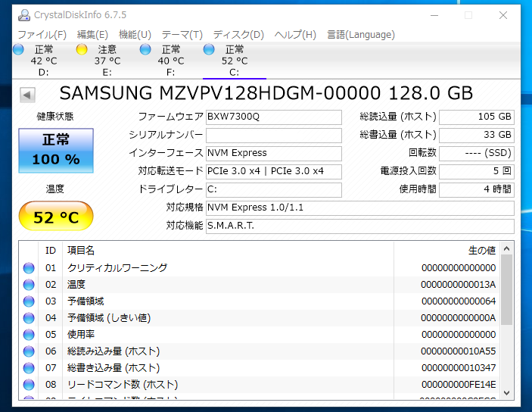The image size is (532, 412).
Task: Click status orb of row 05 使用率
Action: [x=29, y=335]
